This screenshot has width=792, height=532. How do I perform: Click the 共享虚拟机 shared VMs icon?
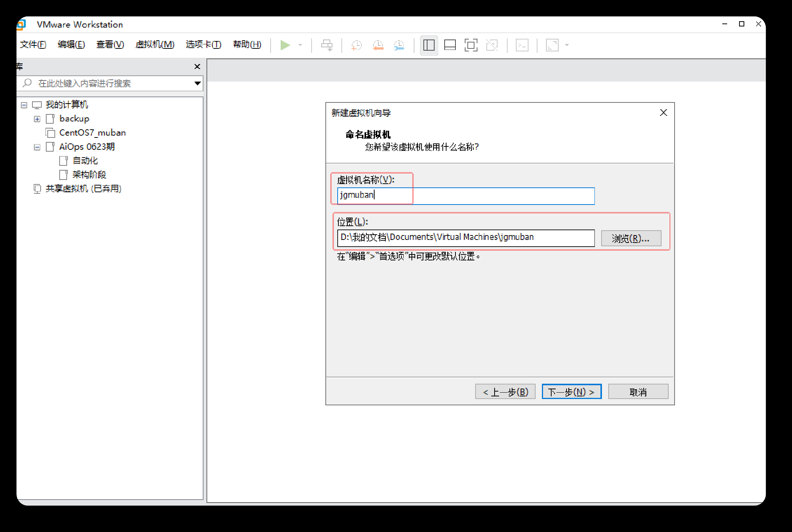point(37,189)
